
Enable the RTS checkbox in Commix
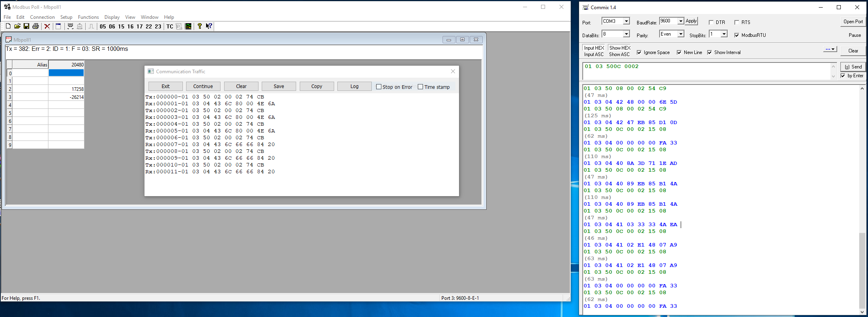pos(737,22)
